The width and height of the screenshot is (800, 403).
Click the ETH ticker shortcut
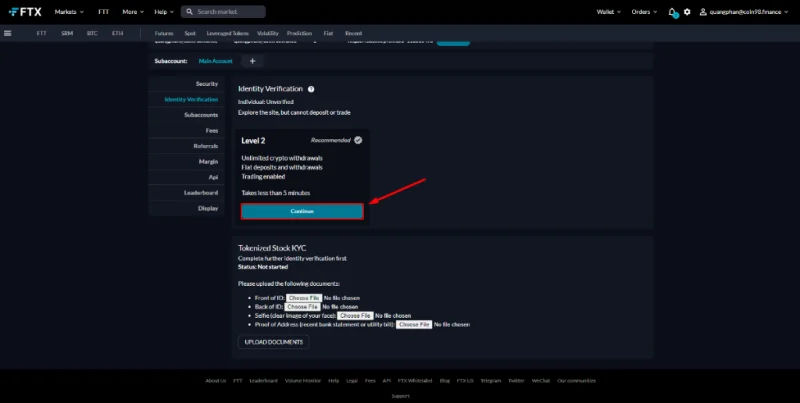pos(117,33)
